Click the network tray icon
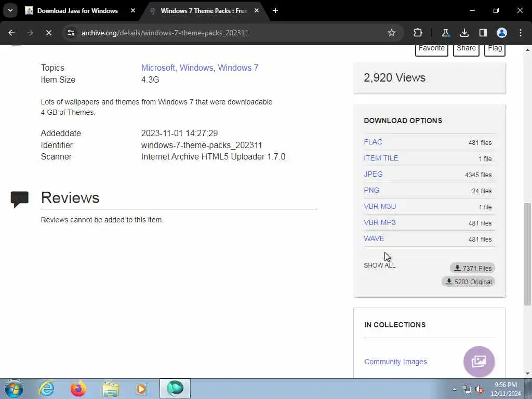The width and height of the screenshot is (532, 399). click(467, 390)
